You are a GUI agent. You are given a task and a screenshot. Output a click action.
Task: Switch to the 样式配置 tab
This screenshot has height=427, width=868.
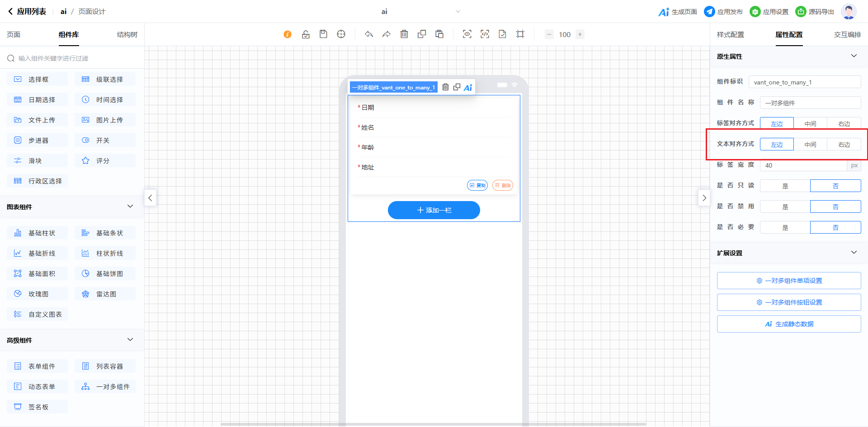pos(730,35)
